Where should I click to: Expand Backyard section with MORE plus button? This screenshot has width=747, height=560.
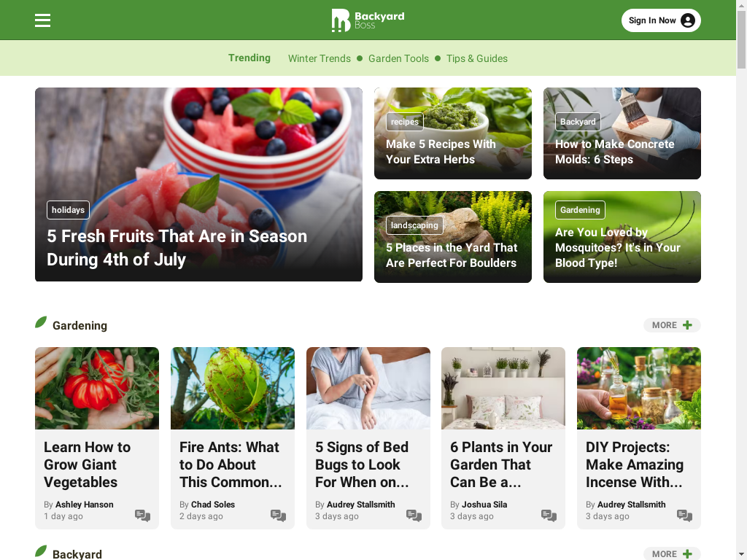click(672, 554)
